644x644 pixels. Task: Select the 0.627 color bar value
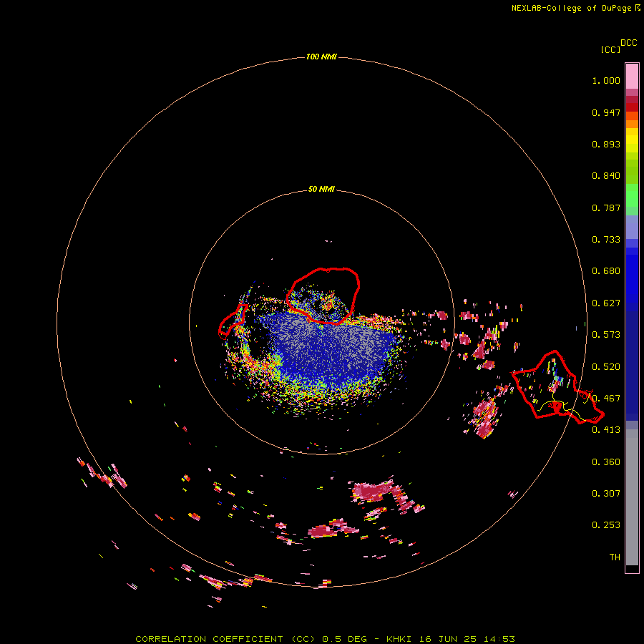pyautogui.click(x=606, y=303)
